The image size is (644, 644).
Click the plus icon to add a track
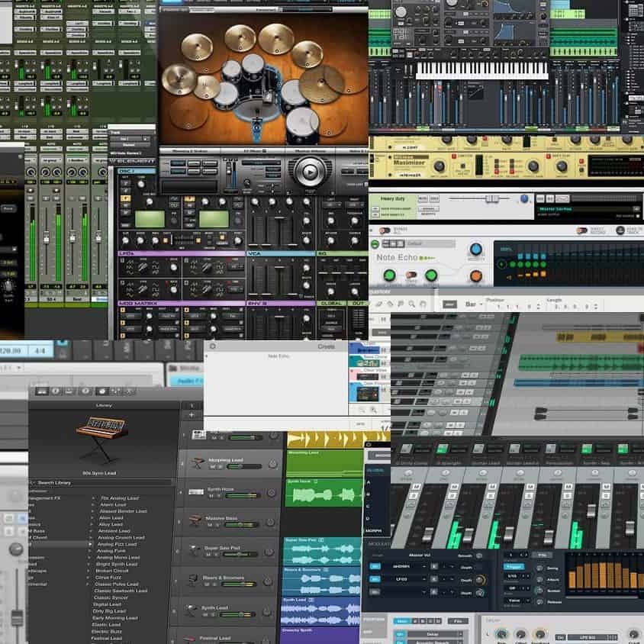tap(192, 415)
